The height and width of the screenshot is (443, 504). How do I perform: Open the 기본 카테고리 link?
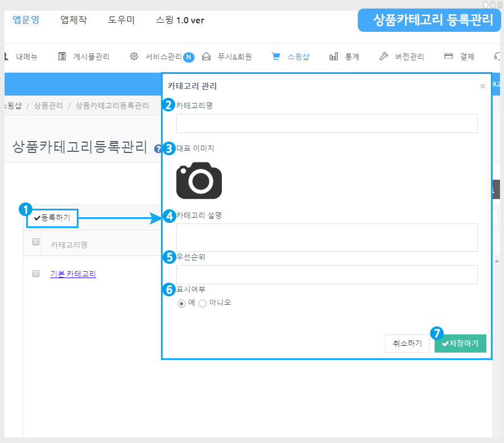pos(73,274)
